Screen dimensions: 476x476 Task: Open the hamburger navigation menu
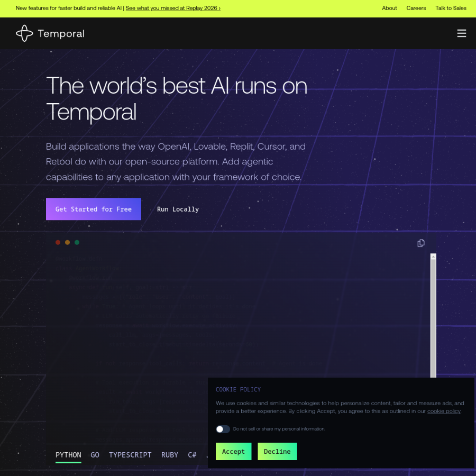tap(461, 33)
